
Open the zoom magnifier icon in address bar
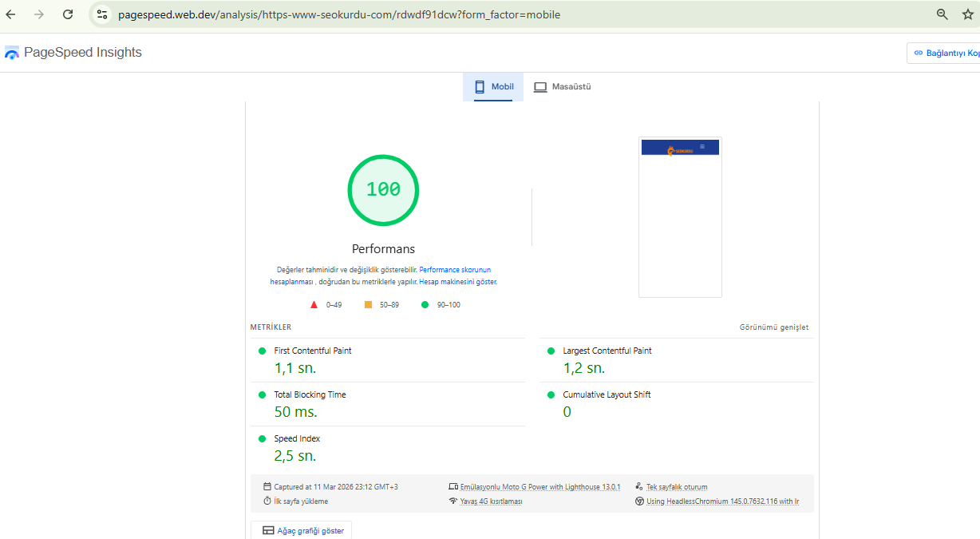pos(942,14)
